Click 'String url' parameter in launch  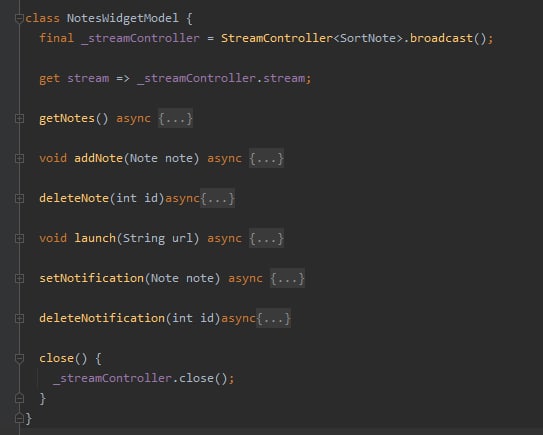158,239
